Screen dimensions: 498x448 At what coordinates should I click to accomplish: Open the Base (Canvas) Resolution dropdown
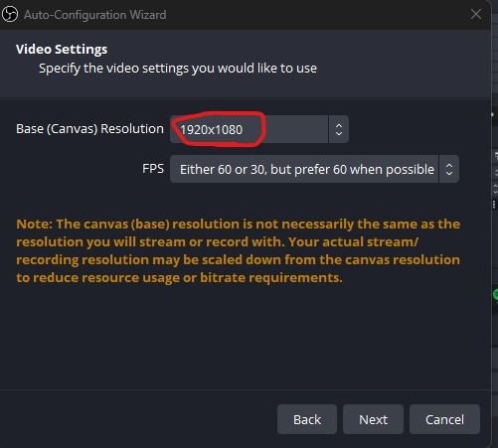259,129
